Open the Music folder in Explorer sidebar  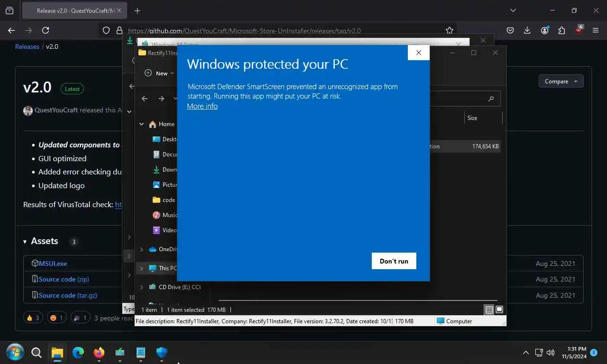(165, 215)
